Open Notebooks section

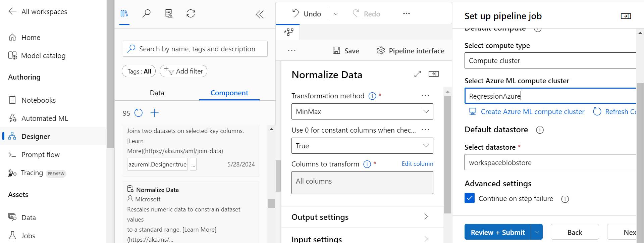click(x=32, y=100)
